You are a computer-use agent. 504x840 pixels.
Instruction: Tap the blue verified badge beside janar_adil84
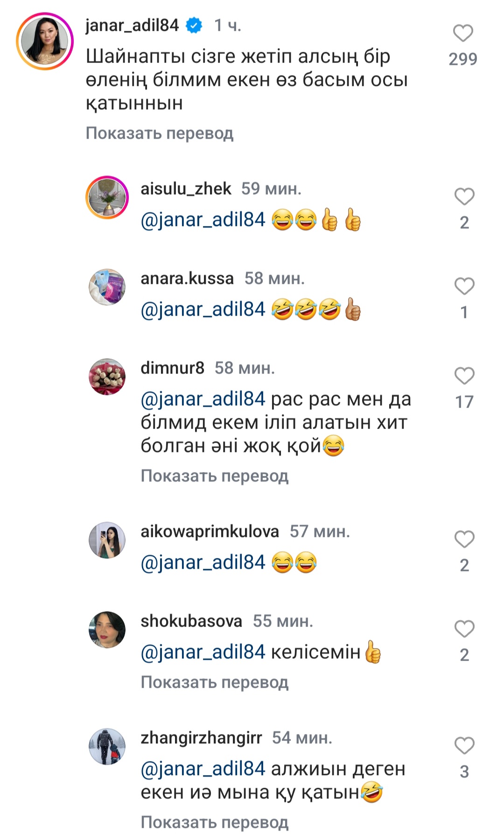pyautogui.click(x=194, y=25)
